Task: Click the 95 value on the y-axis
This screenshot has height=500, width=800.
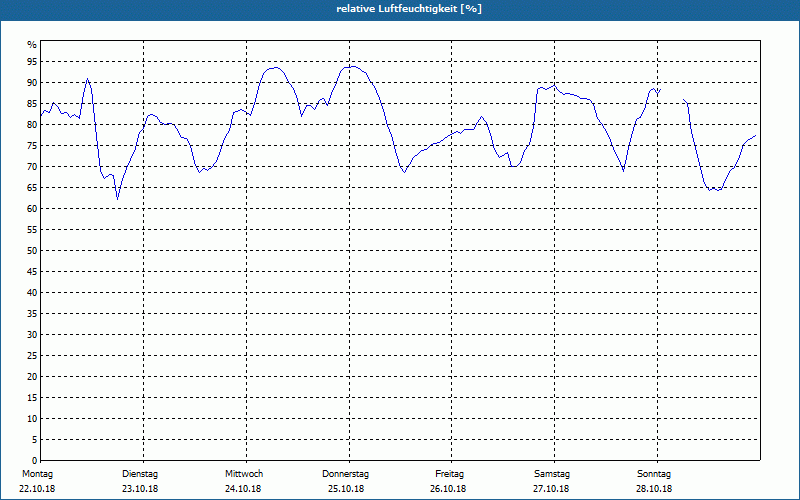Action: [32, 62]
